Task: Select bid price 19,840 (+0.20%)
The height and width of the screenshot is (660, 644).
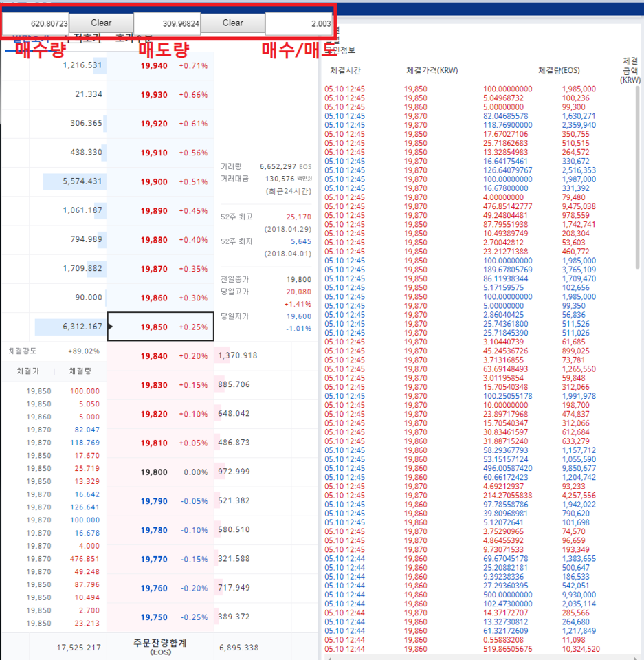Action: pos(161,356)
